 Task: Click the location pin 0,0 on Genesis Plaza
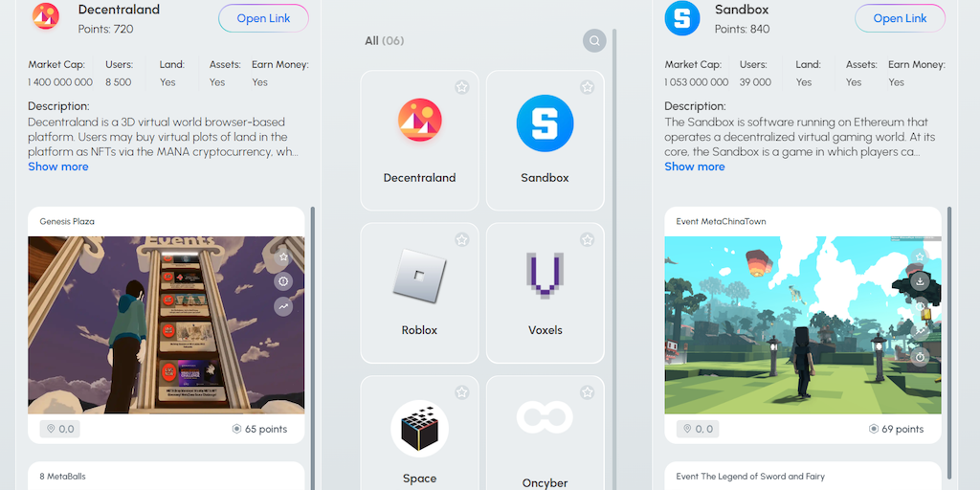[60, 429]
